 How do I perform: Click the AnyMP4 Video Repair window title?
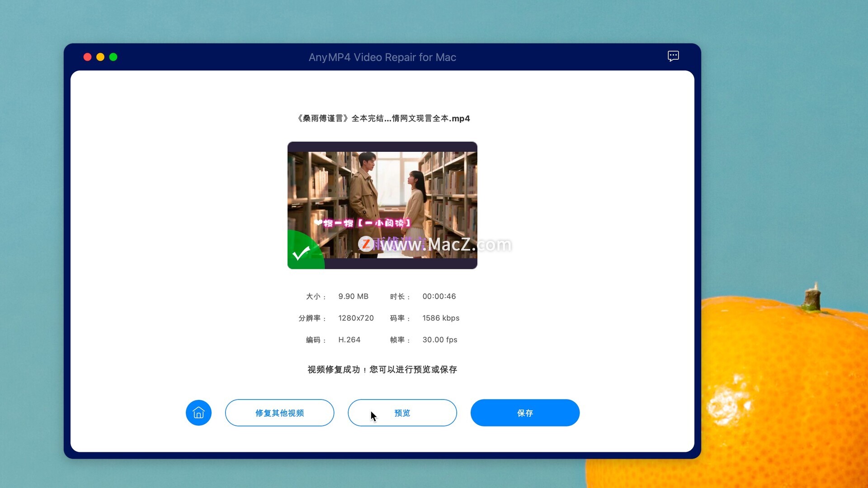[382, 57]
